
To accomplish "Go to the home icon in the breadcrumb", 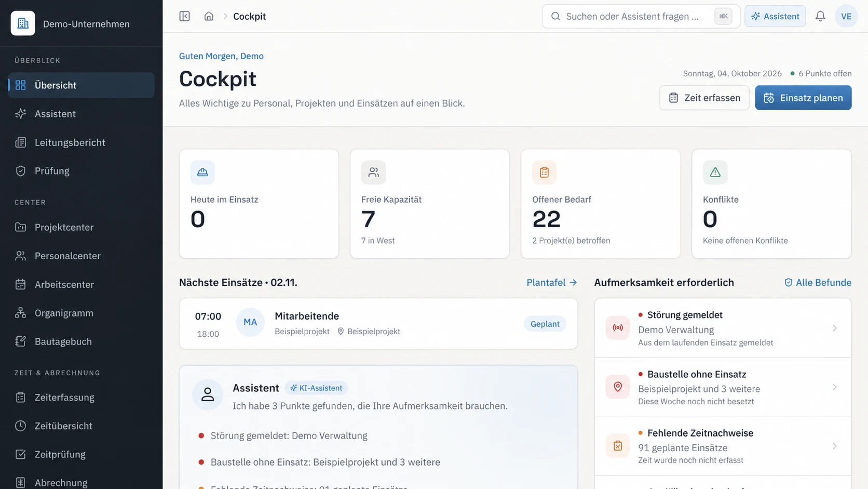I will (x=209, y=16).
